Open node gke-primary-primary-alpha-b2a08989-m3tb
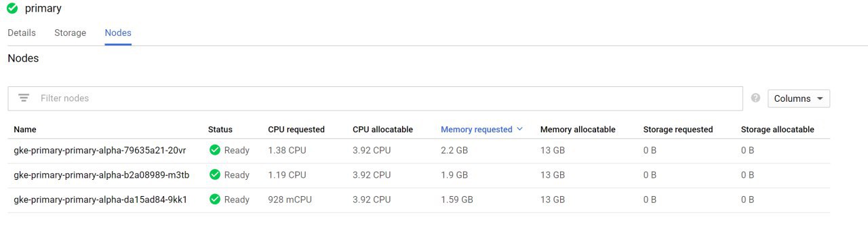868x245 pixels. (x=102, y=175)
